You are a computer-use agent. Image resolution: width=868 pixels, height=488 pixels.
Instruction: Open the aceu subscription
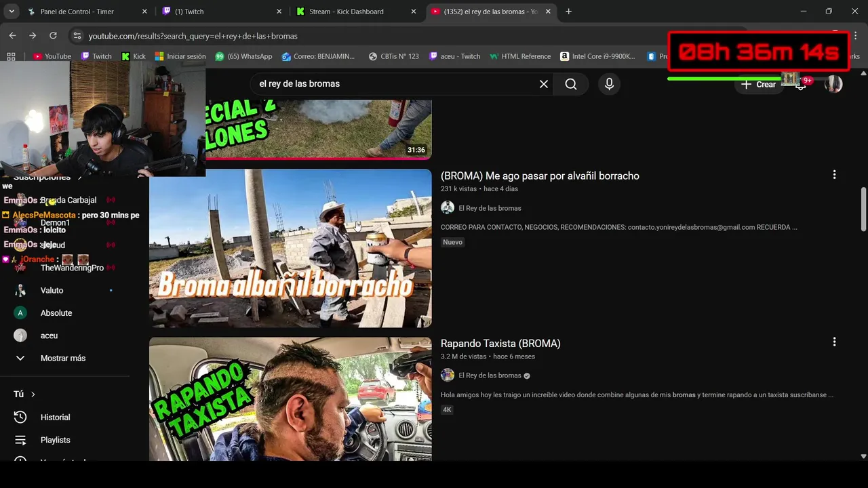coord(49,335)
